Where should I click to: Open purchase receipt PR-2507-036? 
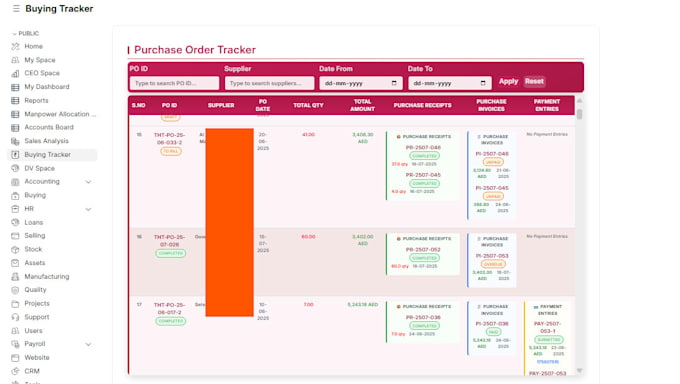[423, 317]
